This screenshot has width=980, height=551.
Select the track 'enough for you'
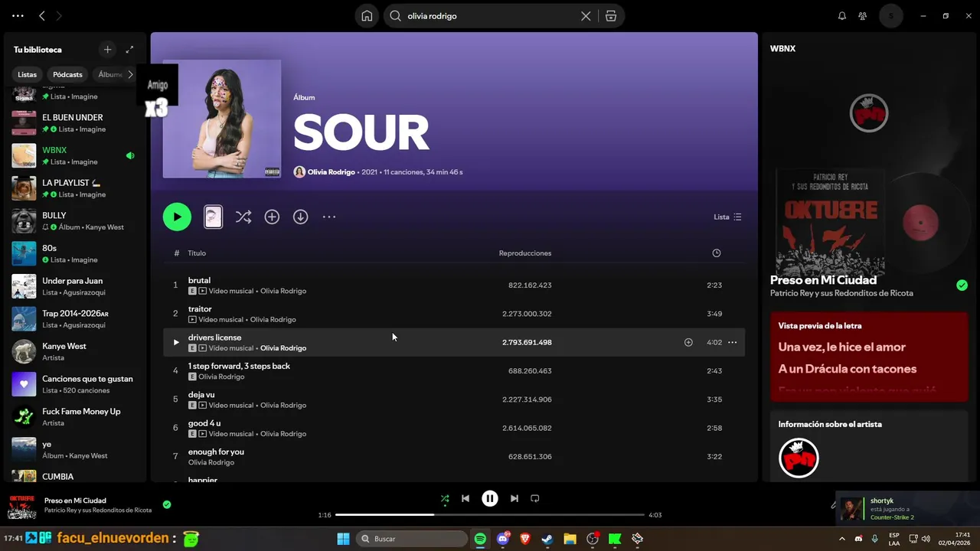216,452
